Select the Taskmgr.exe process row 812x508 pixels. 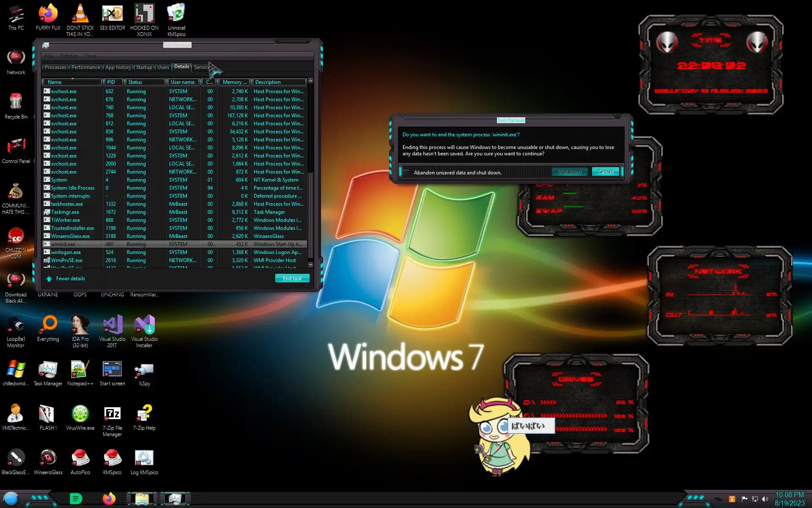(65, 212)
